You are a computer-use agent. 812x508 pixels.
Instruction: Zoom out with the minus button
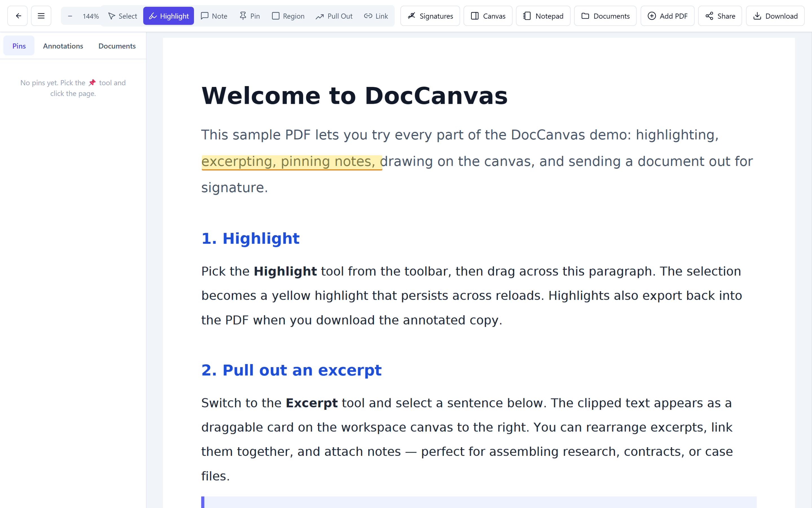tap(70, 16)
